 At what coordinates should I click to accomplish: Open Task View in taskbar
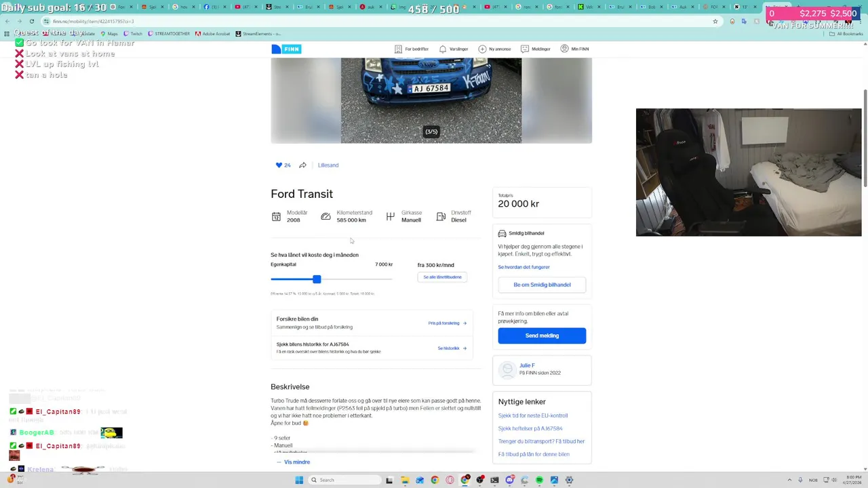pos(389,480)
